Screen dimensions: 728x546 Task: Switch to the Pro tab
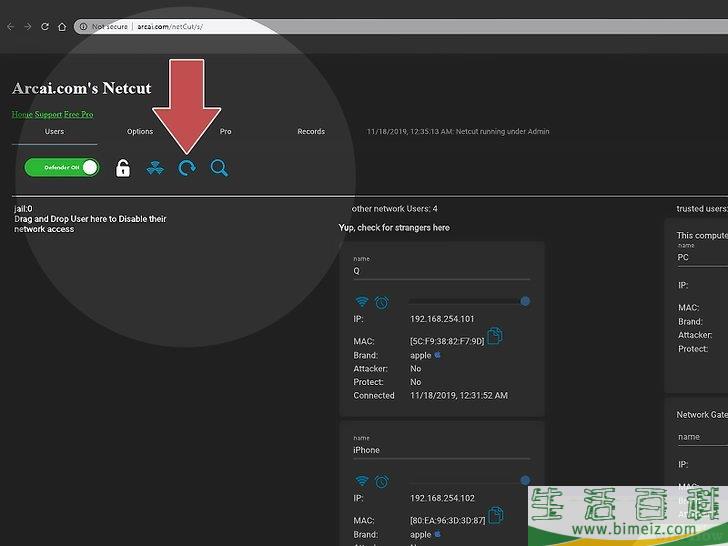226,131
